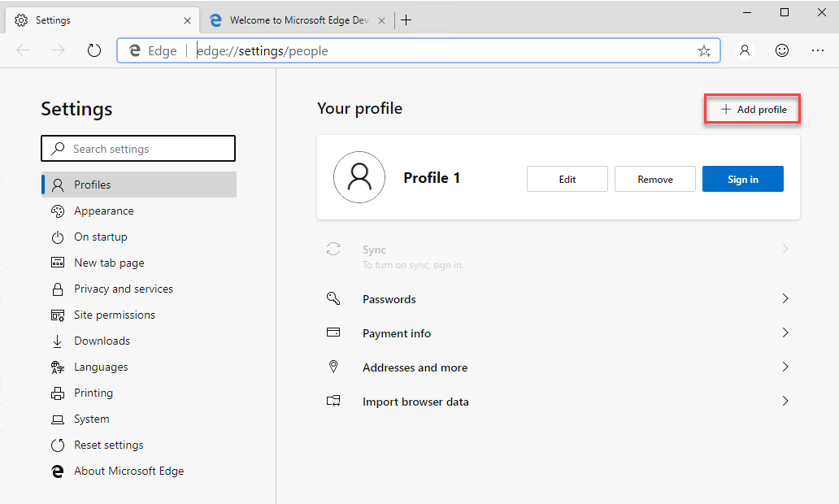Image resolution: width=839 pixels, height=504 pixels.
Task: Switch to Welcome to Microsoft Edge Dev tab
Action: click(x=297, y=20)
